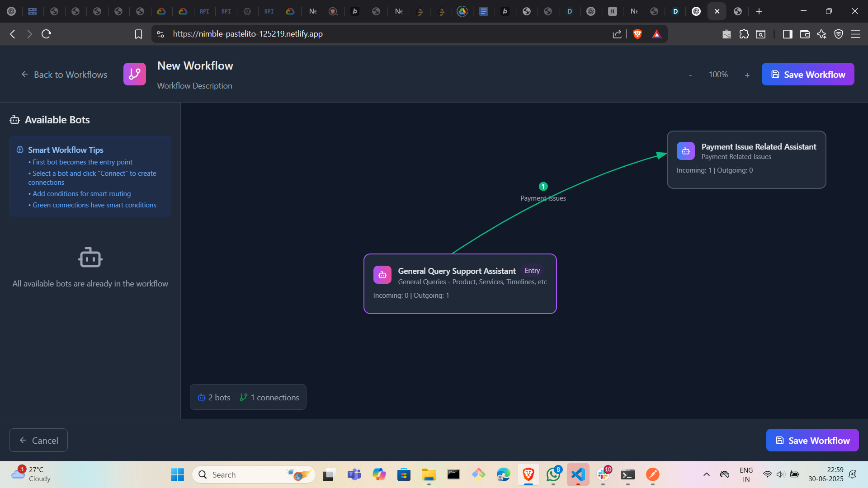Toggle the browser sidebar panel icon

coord(787,34)
